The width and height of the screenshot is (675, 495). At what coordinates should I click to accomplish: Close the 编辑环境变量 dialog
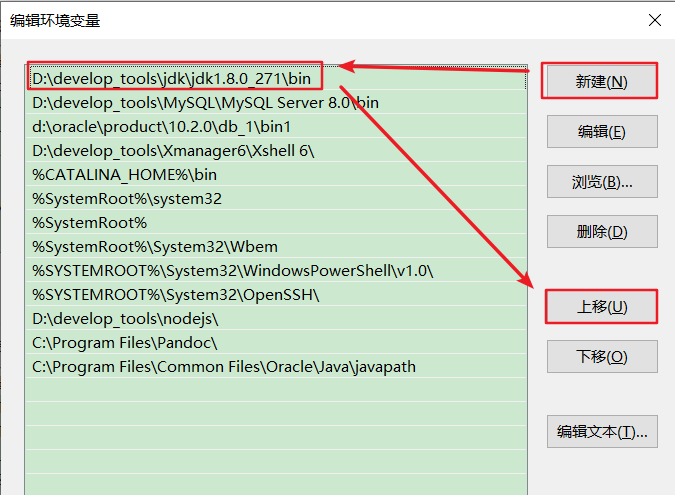click(x=655, y=20)
